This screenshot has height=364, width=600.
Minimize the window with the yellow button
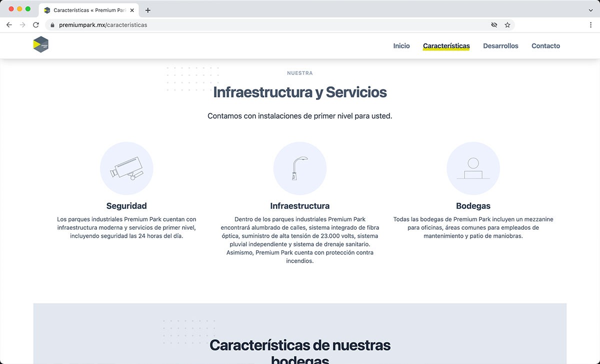(x=20, y=9)
